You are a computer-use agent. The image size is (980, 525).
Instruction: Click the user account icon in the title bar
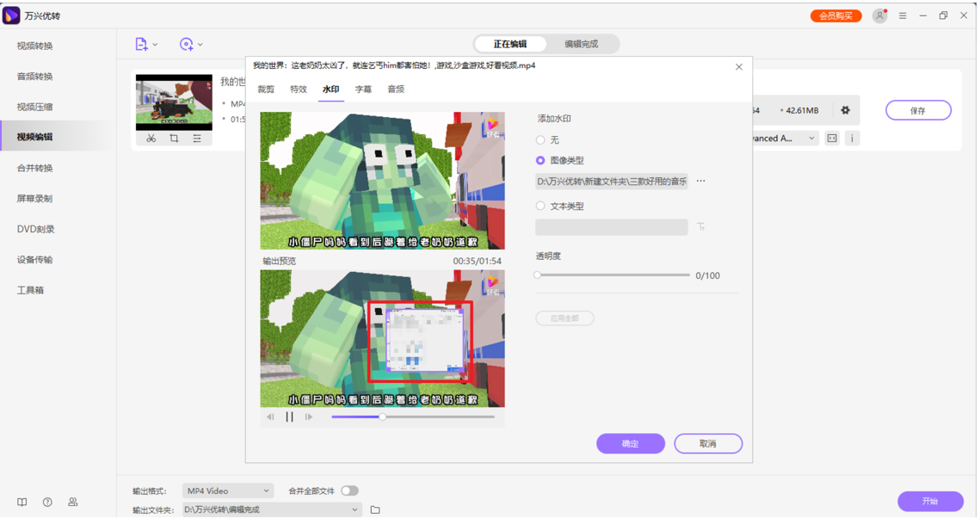[878, 16]
